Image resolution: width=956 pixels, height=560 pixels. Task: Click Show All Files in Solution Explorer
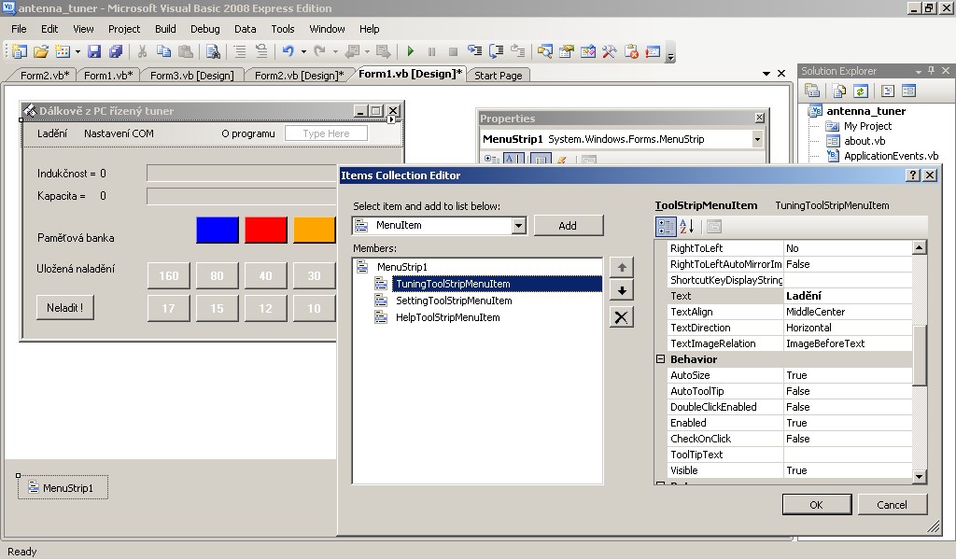(x=839, y=91)
